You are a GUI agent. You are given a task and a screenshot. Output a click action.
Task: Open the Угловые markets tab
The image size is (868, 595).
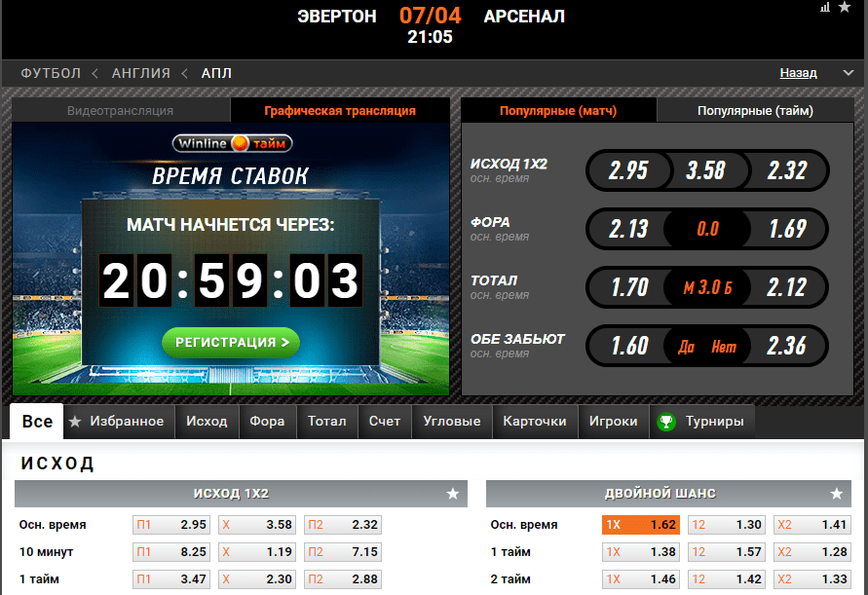coord(452,422)
